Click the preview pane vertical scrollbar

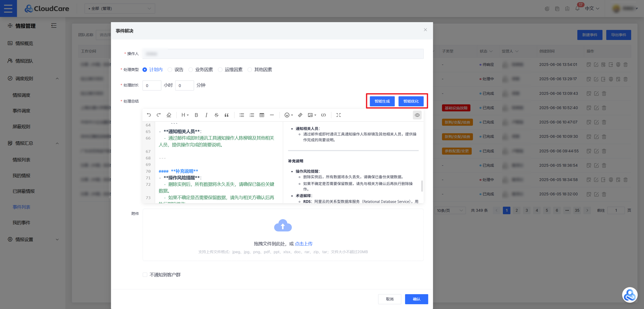(422, 186)
